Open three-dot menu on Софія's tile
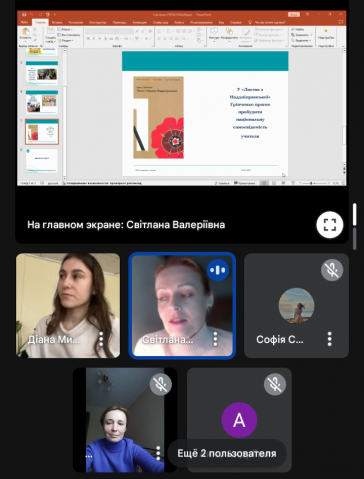 (x=329, y=339)
